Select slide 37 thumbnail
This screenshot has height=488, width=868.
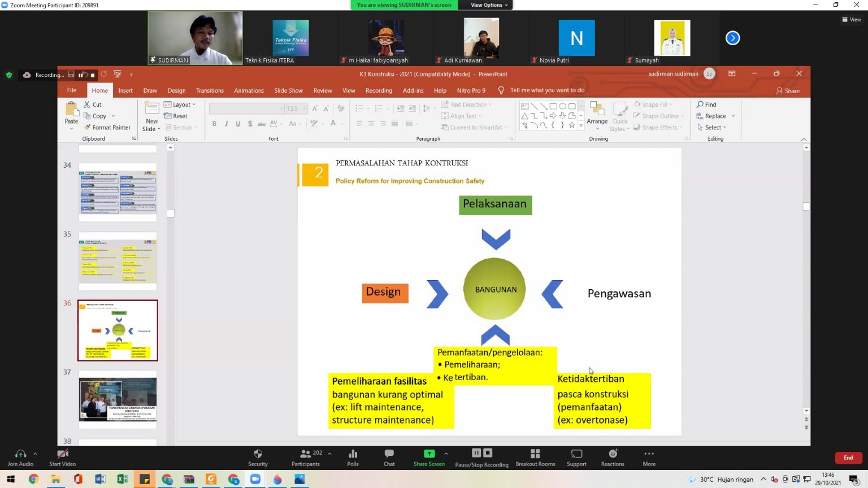tap(118, 399)
